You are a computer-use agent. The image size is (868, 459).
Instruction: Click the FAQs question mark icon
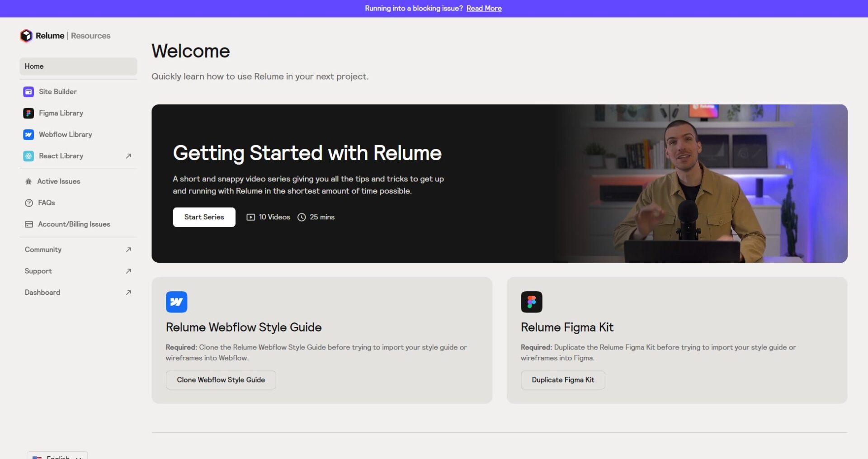tap(29, 203)
